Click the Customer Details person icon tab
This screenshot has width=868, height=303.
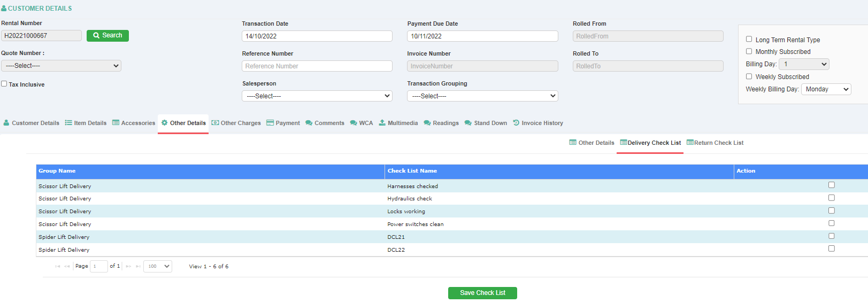tap(6, 123)
